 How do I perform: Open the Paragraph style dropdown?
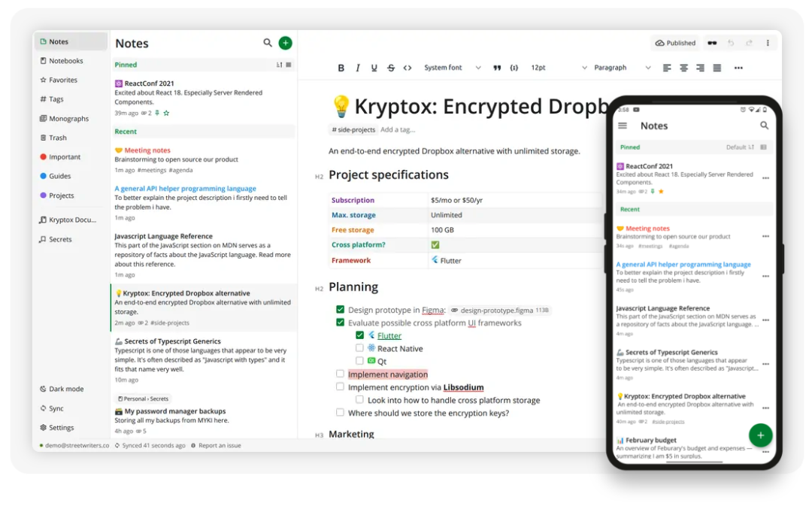click(x=622, y=68)
